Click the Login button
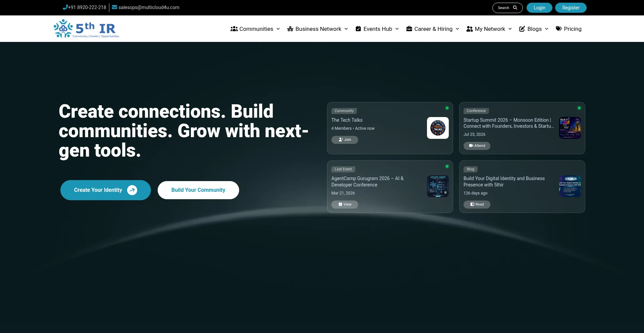Viewport: 644px width, 333px height. click(x=539, y=8)
